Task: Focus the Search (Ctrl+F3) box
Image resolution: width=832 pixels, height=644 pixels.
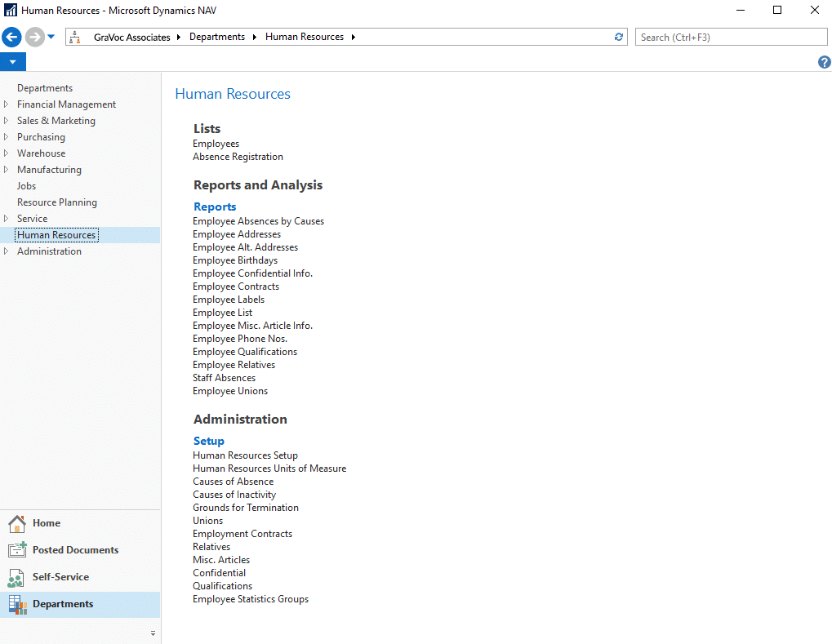Action: 732,37
